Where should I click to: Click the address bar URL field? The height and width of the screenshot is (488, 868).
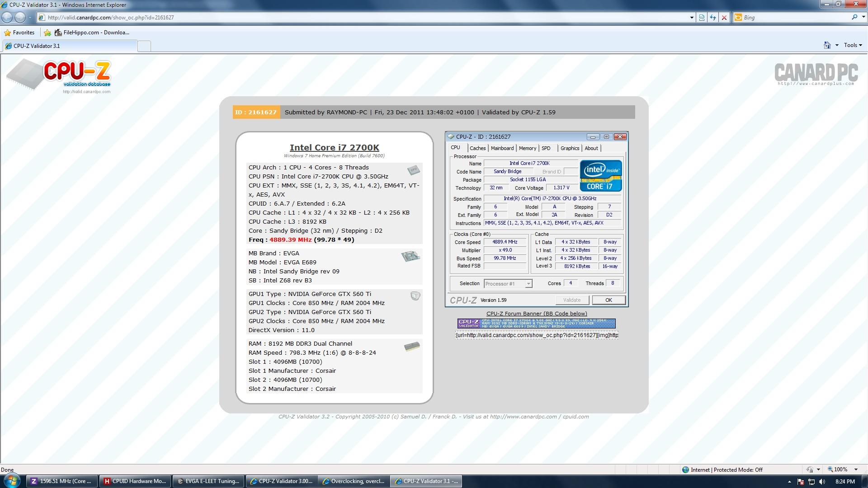click(x=362, y=18)
